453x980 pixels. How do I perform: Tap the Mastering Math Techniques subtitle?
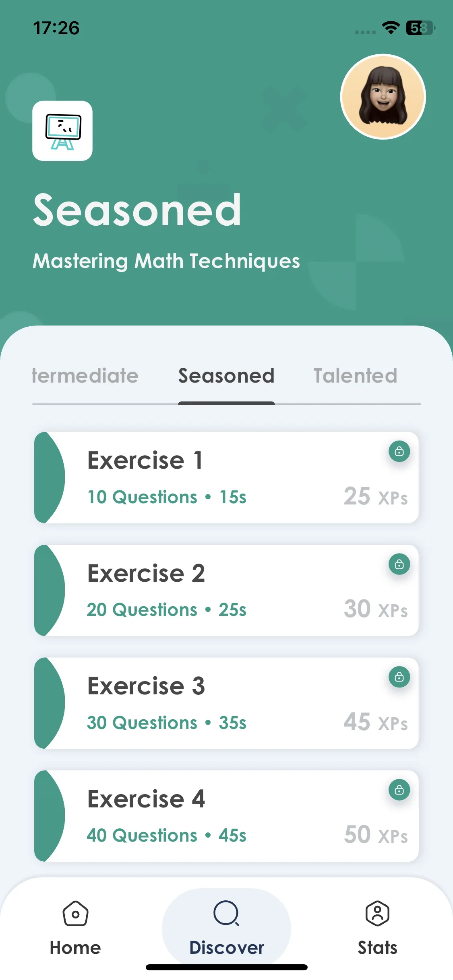(x=166, y=261)
